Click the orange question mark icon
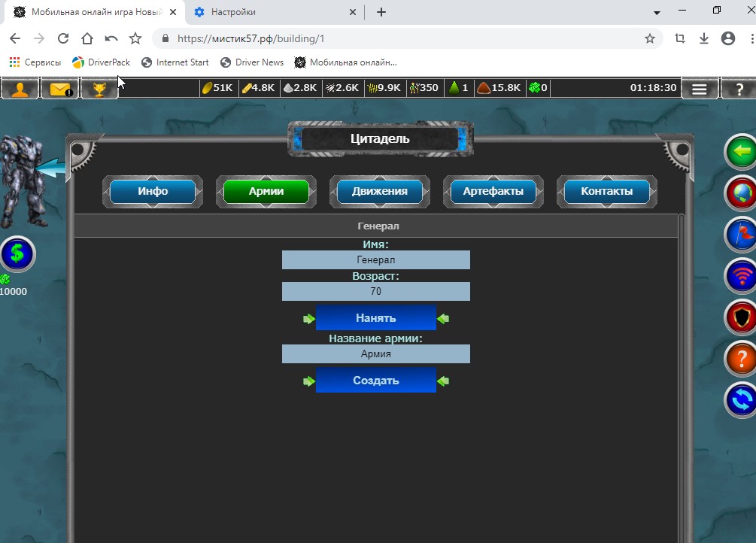The height and width of the screenshot is (543, 756). [741, 359]
